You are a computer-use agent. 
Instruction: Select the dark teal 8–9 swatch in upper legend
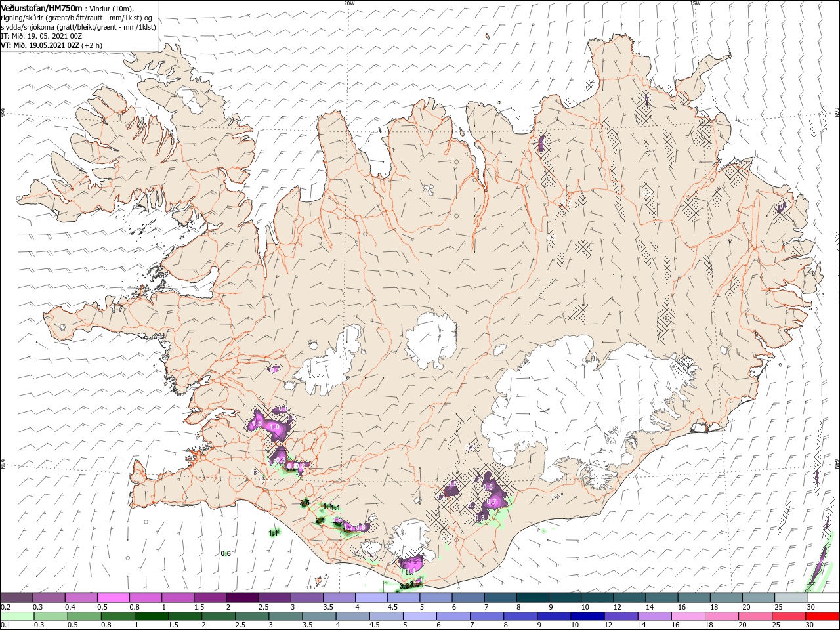(533, 598)
